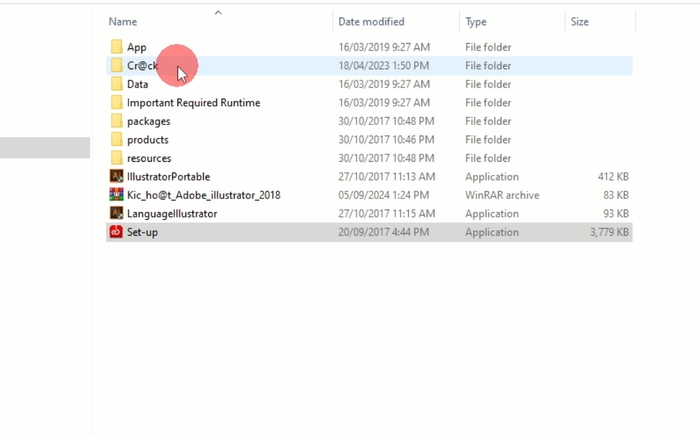Click the sort direction arrow above Name
Image resolution: width=700 pixels, height=436 pixels.
(x=218, y=12)
